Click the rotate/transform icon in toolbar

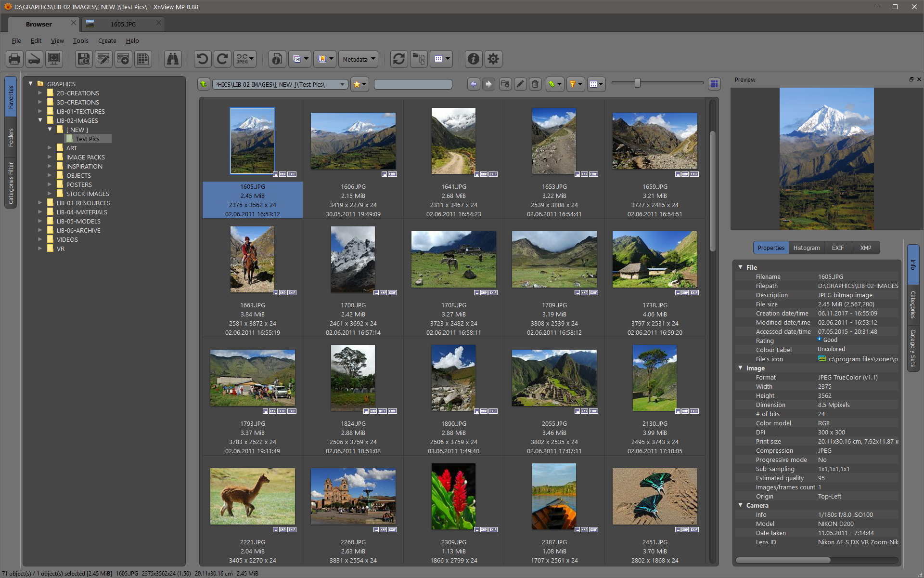[244, 59]
